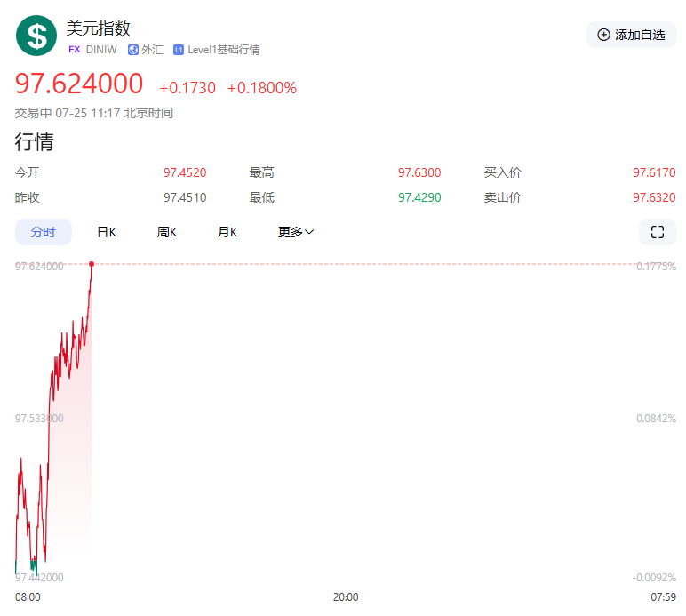This screenshot has width=686, height=616.
Task: Click the 97.442000 axis label
Action: pyautogui.click(x=39, y=578)
